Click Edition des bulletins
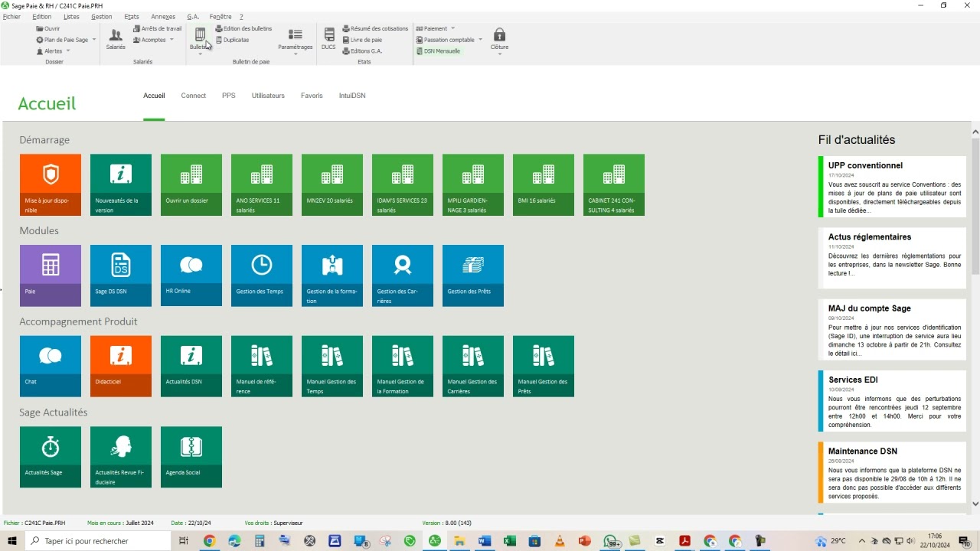Screen dimensions: 980x551 tap(243, 29)
